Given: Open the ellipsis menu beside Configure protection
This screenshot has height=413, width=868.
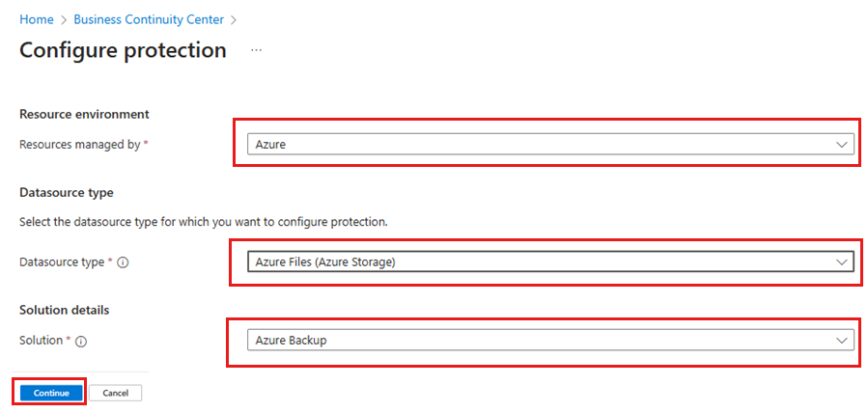Looking at the screenshot, I should pos(256,50).
